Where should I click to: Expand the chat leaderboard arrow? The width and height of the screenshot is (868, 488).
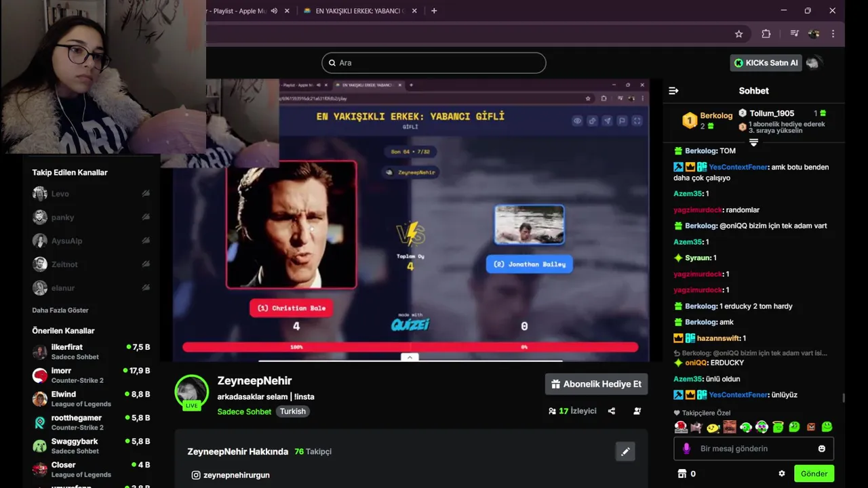point(753,142)
